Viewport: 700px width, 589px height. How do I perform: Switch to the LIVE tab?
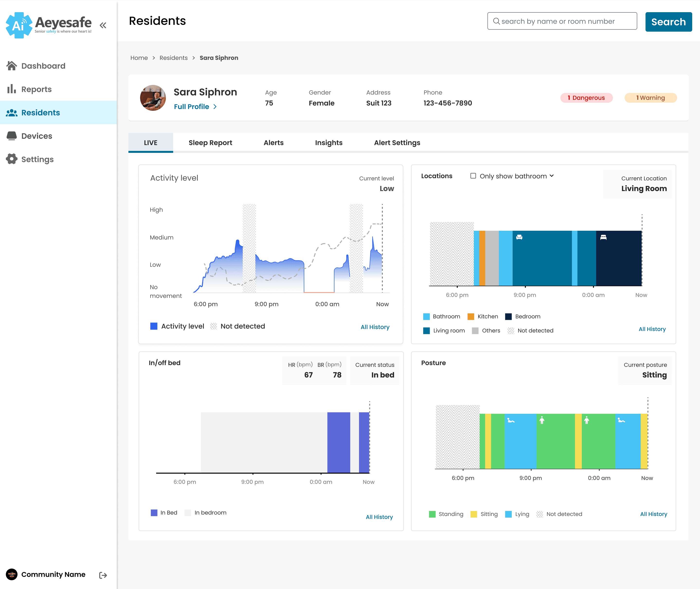click(x=151, y=143)
